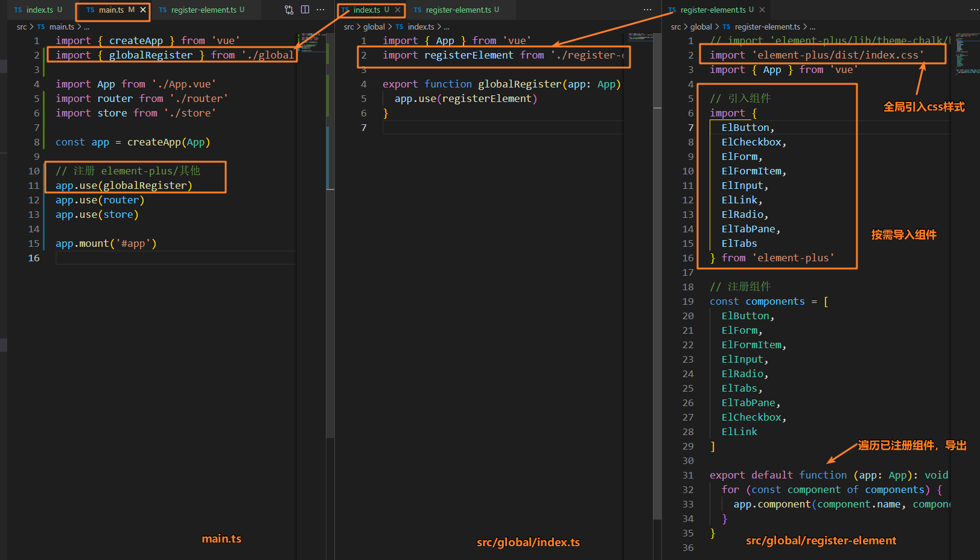Close the main.ts tab
The height and width of the screenshot is (560, 980).
tap(143, 10)
